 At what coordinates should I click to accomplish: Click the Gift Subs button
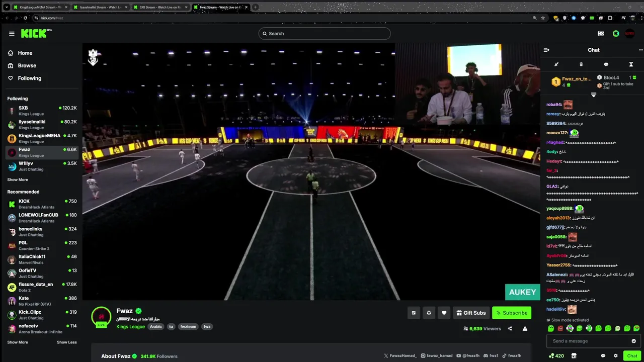pos(471,313)
